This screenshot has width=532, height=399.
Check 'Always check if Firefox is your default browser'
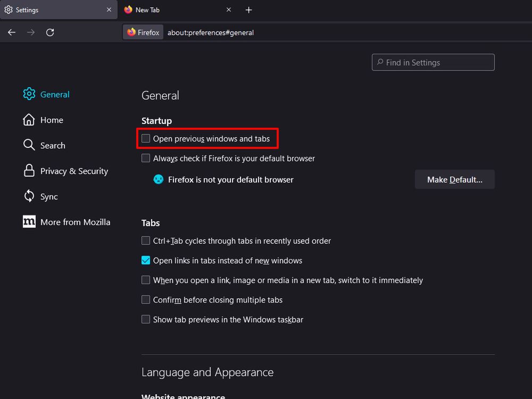pos(146,158)
